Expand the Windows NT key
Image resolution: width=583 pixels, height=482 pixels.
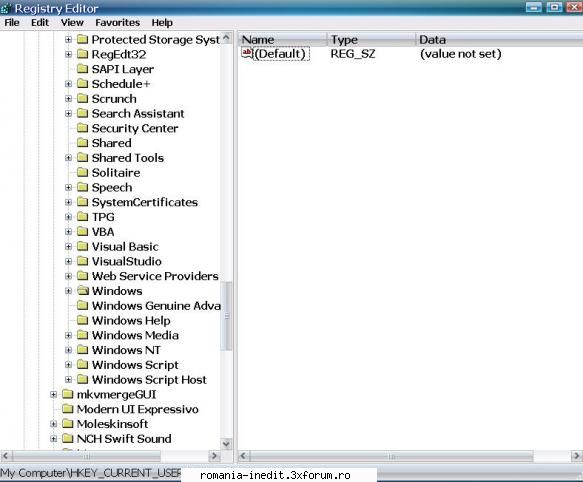(x=68, y=350)
